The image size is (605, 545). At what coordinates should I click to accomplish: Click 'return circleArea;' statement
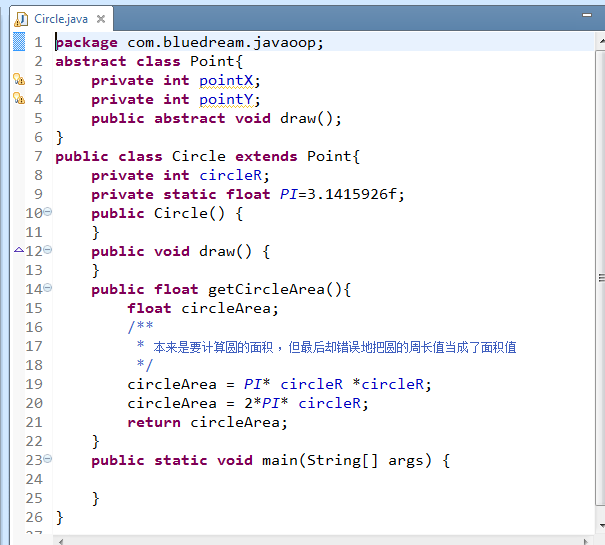pos(208,422)
